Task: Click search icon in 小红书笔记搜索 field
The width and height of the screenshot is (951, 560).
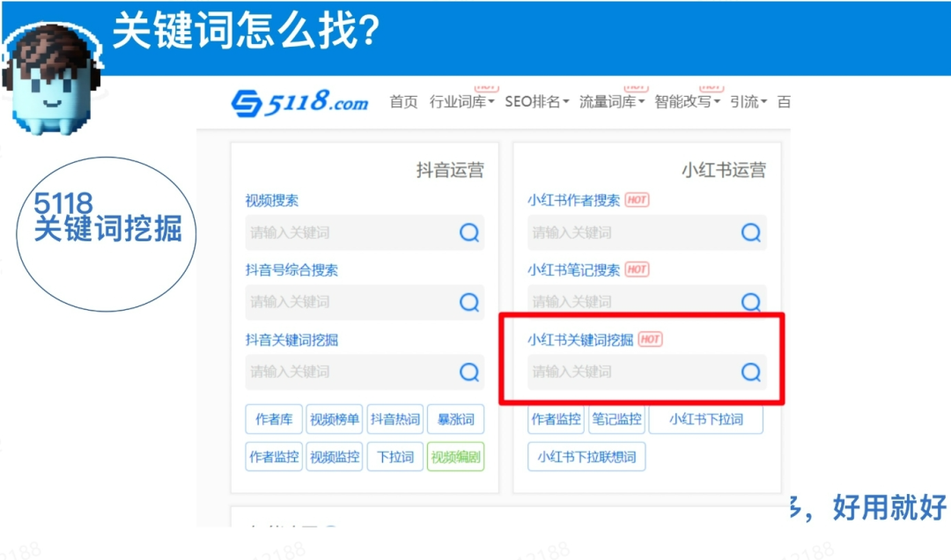Action: [751, 301]
